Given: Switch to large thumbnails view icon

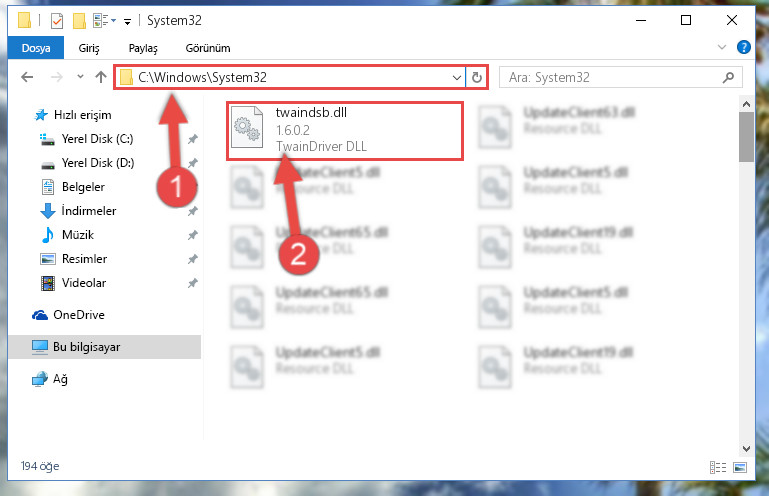Looking at the screenshot, I should [x=740, y=467].
